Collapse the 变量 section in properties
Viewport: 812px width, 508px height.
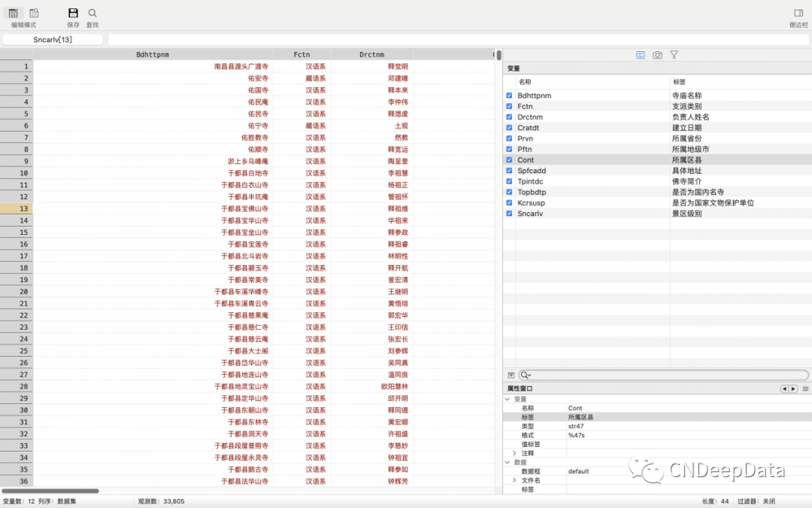[507, 399]
